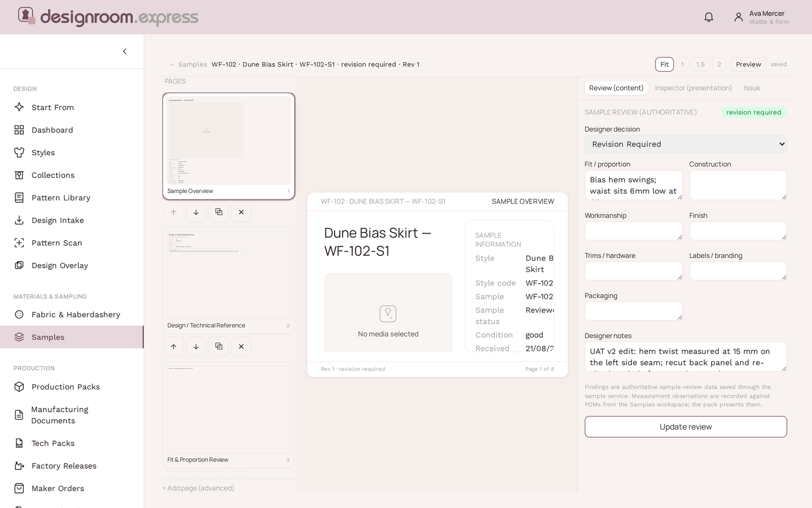Switch to Issue tab

coord(752,88)
